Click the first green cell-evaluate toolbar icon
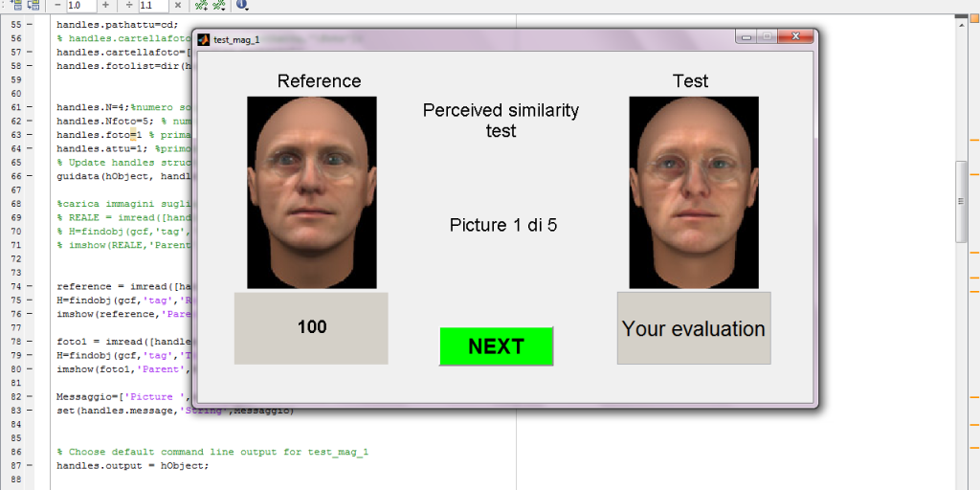This screenshot has height=490, width=980. coord(201,6)
